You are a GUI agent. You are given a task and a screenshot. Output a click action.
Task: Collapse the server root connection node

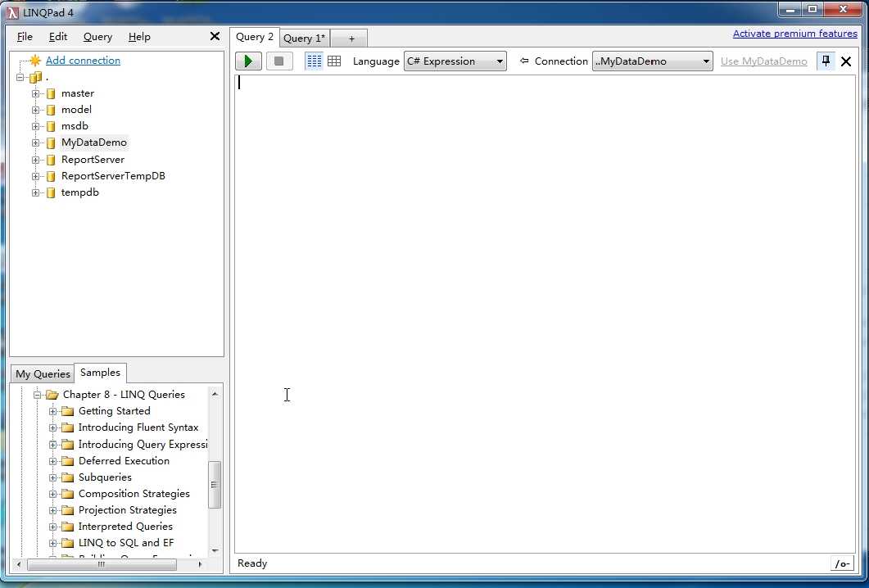click(20, 78)
